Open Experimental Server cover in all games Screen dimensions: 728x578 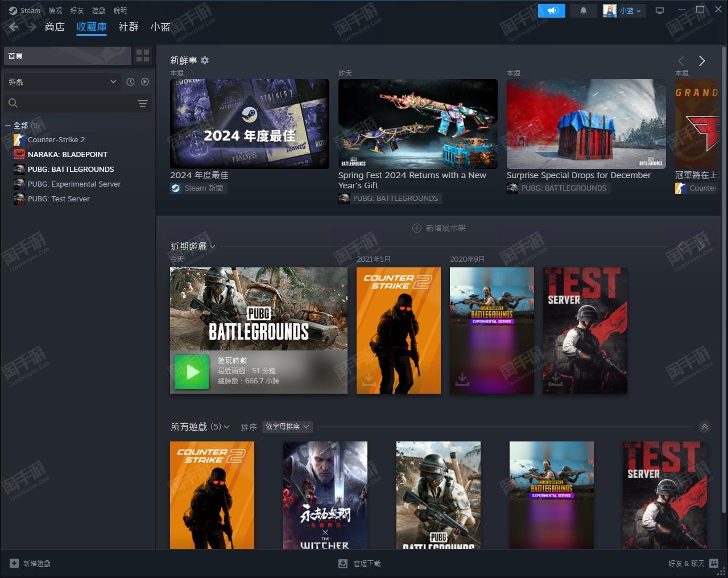pyautogui.click(x=552, y=495)
